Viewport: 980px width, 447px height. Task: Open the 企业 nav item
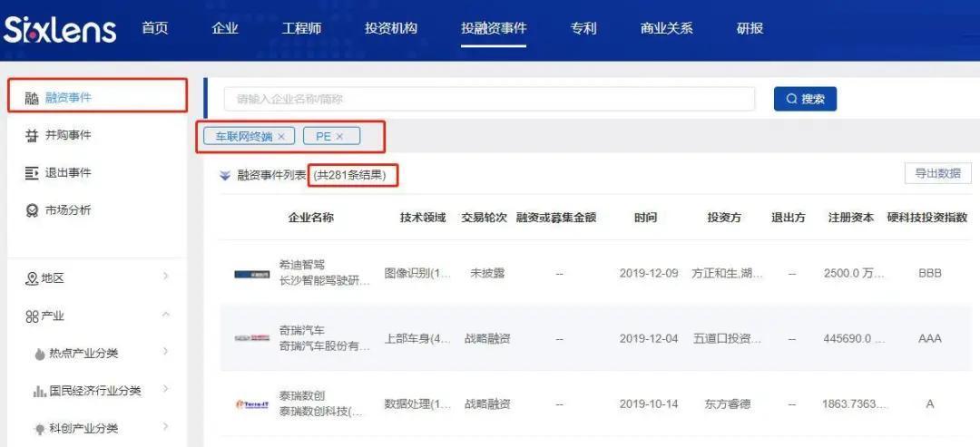tap(225, 28)
